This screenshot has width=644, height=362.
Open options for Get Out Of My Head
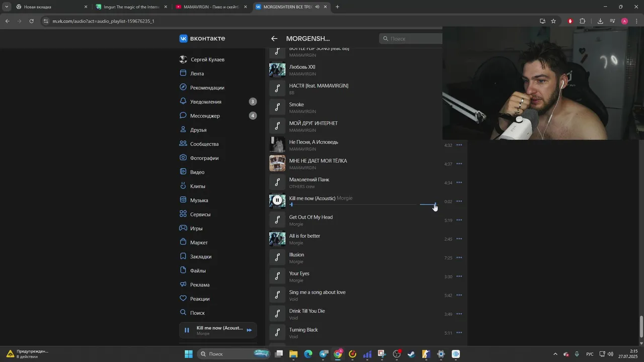pos(459,220)
